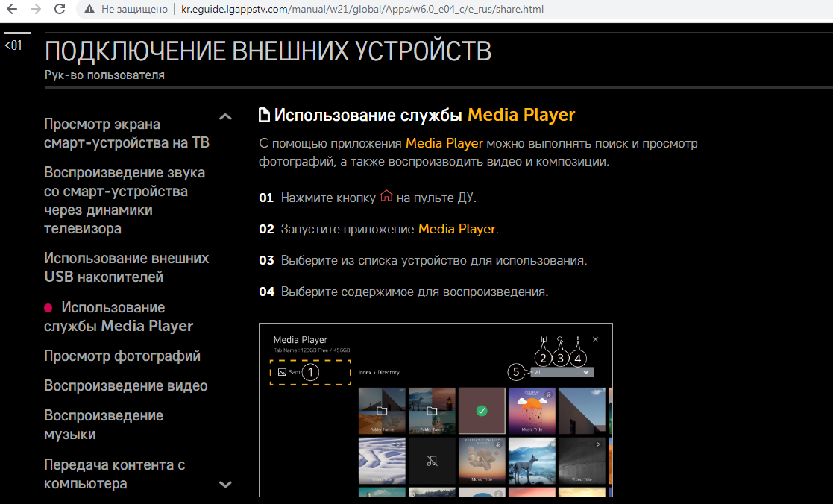
Task: Click the browser back arrow
Action: click(12, 10)
